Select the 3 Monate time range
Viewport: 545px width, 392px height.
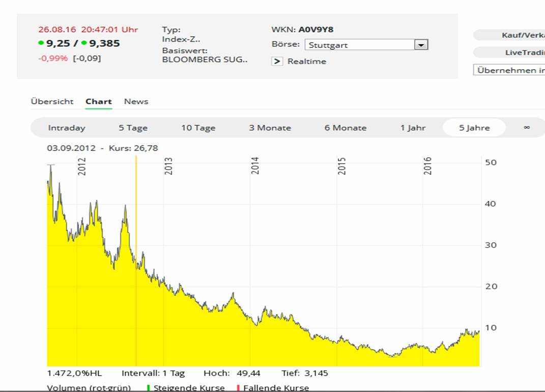[x=270, y=128]
